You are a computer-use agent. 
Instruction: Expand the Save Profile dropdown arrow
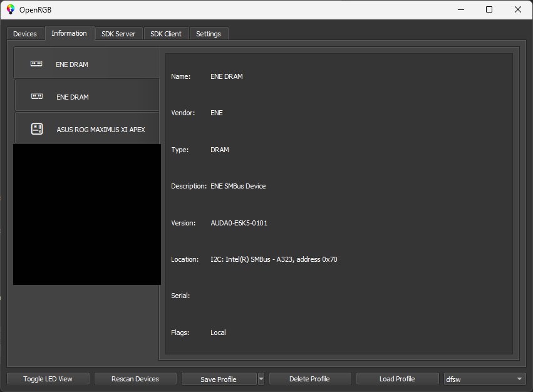(x=261, y=379)
